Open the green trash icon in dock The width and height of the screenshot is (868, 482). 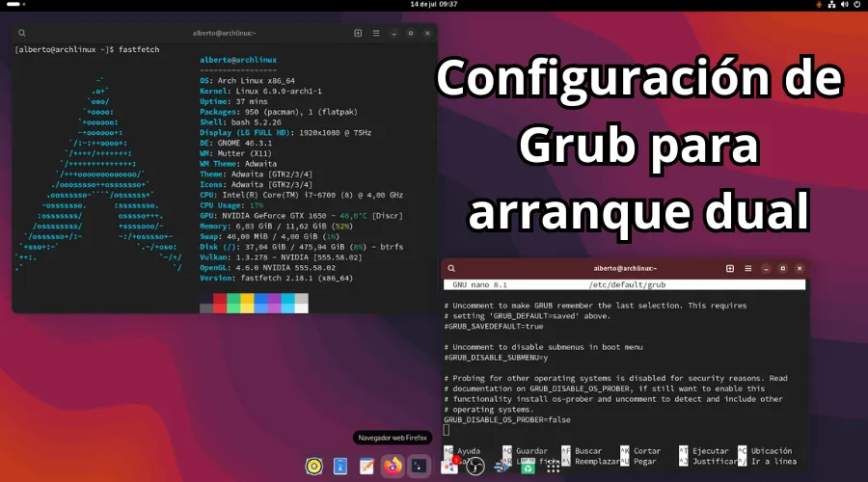pyautogui.click(x=528, y=468)
